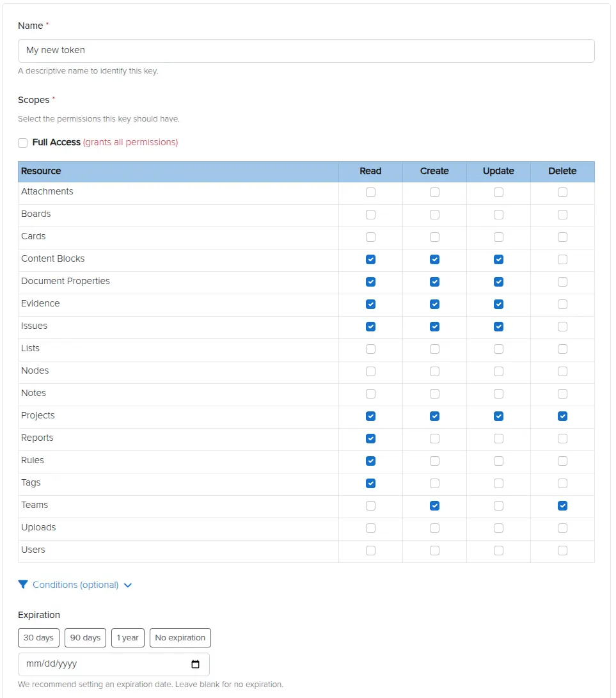The height and width of the screenshot is (698, 616).
Task: Click the chevron beside Conditions (optional)
Action: (x=127, y=585)
